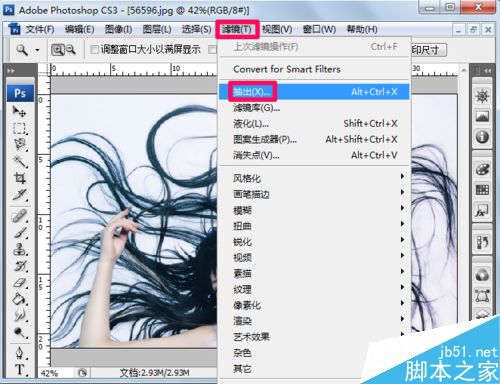Enable 调整窗口大小以满屏显示 checkbox
This screenshot has width=500, height=384.
(94, 50)
